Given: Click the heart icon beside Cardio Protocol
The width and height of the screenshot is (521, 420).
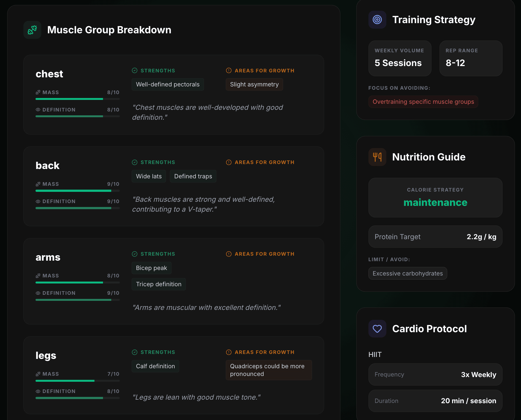Looking at the screenshot, I should (377, 329).
